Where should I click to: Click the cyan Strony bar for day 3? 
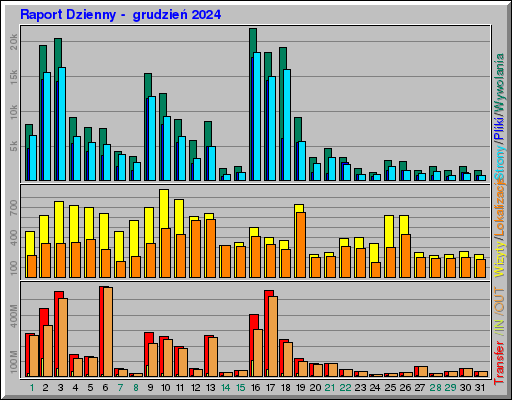[x=62, y=124]
